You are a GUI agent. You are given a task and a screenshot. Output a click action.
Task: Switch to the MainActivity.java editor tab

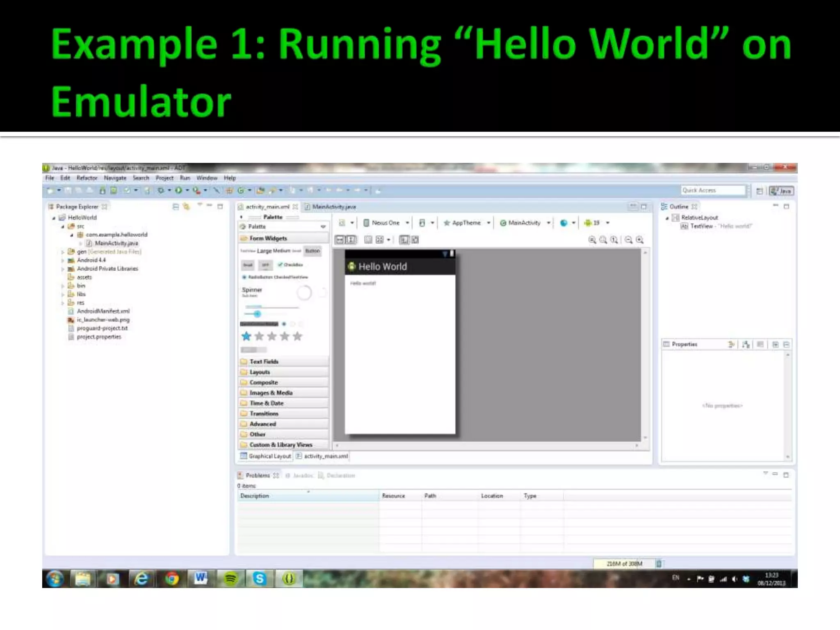pos(333,207)
